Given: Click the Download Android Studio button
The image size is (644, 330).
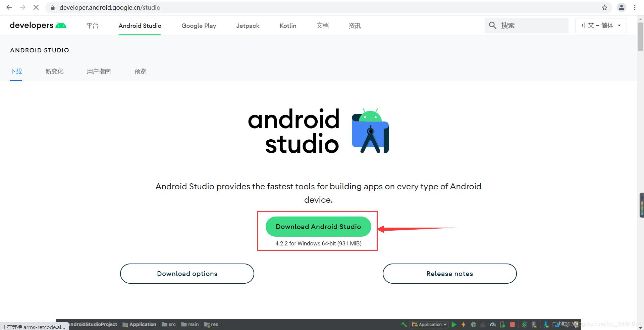Looking at the screenshot, I should [x=318, y=227].
